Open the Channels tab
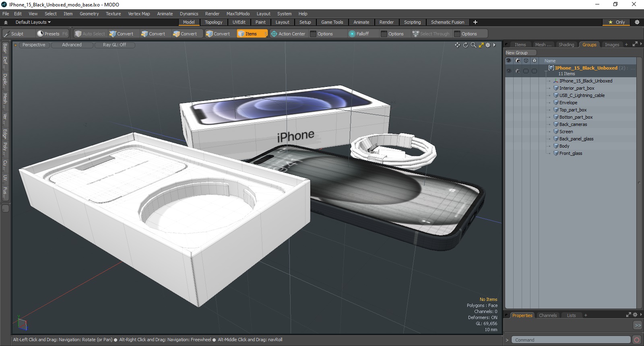644x346 pixels. [x=548, y=315]
